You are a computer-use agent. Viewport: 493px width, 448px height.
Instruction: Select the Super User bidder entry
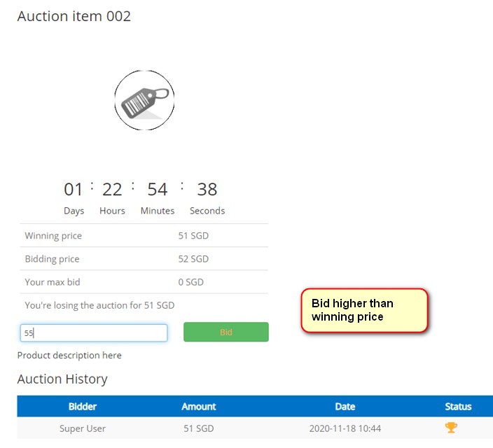(83, 428)
